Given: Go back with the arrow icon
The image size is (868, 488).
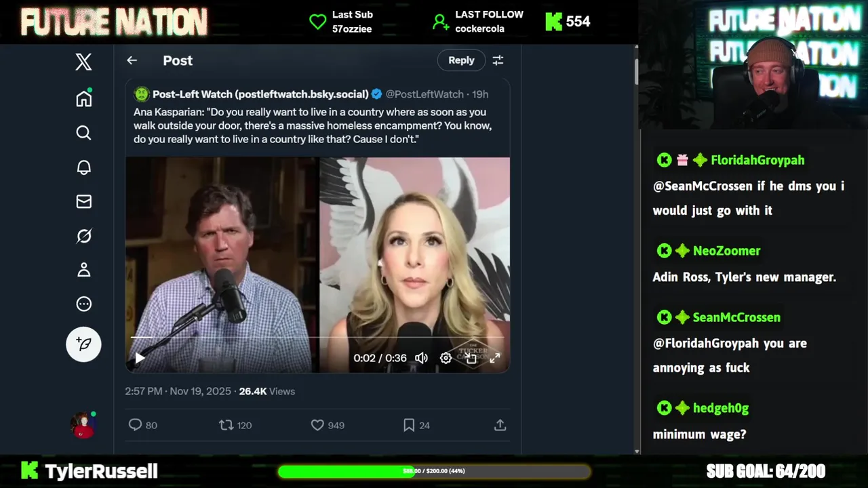Looking at the screenshot, I should tap(132, 60).
